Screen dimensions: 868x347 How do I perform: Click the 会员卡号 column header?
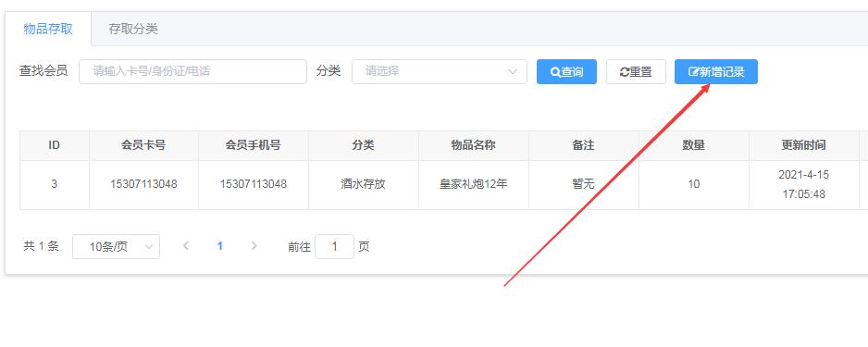click(x=143, y=145)
